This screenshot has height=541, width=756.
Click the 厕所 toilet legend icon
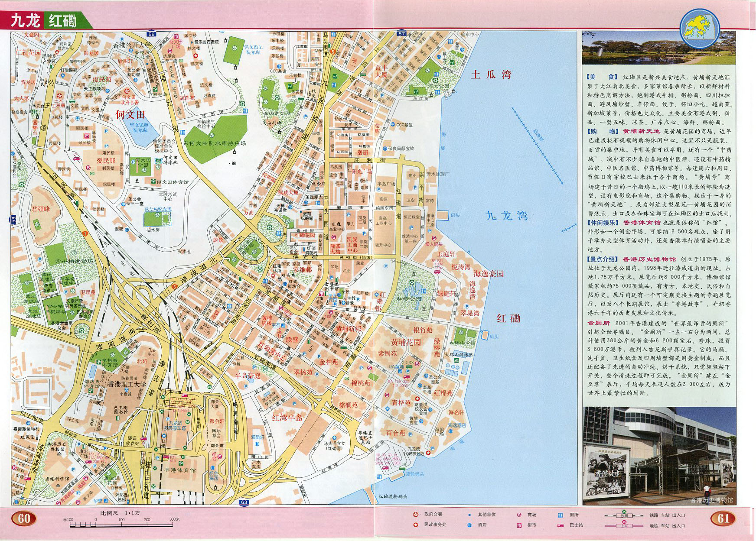point(560,515)
